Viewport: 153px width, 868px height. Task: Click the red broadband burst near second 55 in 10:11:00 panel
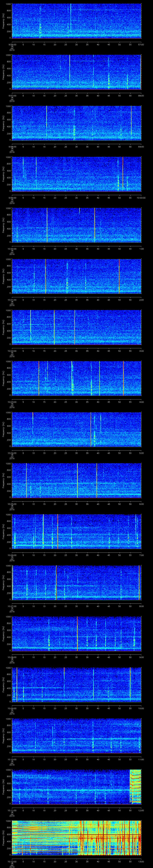point(136,787)
